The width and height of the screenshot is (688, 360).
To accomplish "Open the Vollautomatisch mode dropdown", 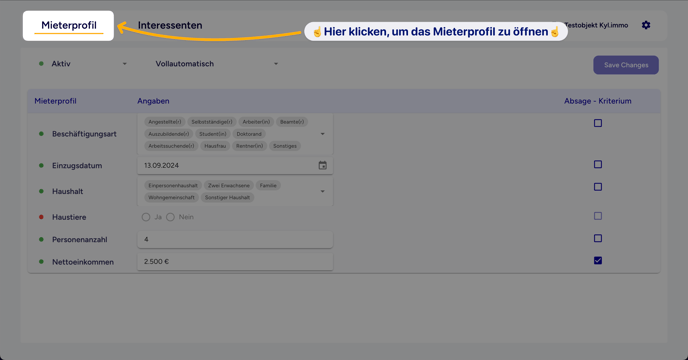I will pos(276,64).
